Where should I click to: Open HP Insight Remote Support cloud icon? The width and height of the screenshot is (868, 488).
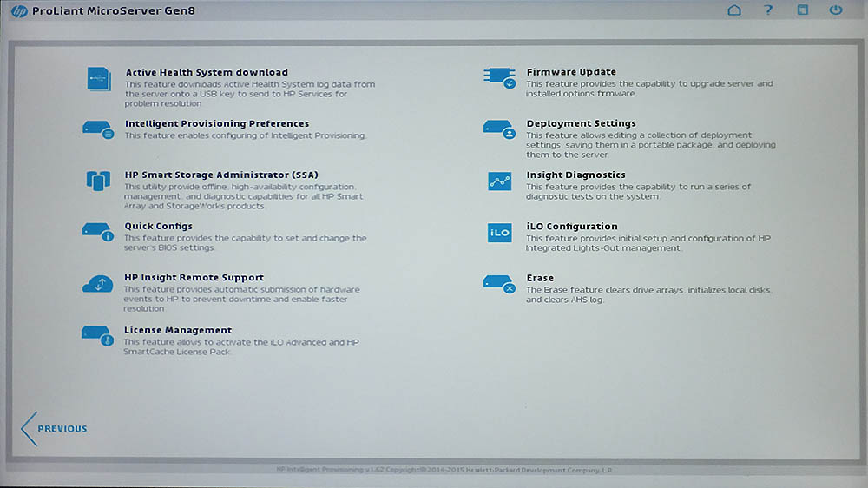click(98, 284)
